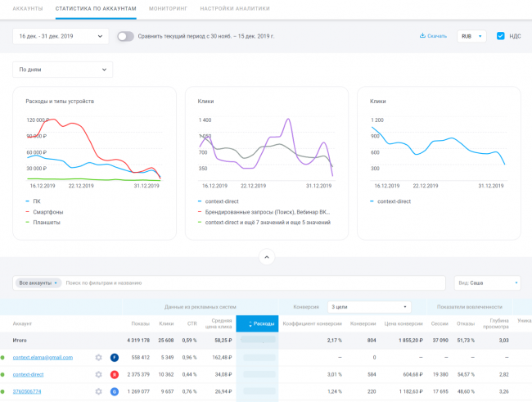Open settings gear for account 3760506774

pos(98,391)
